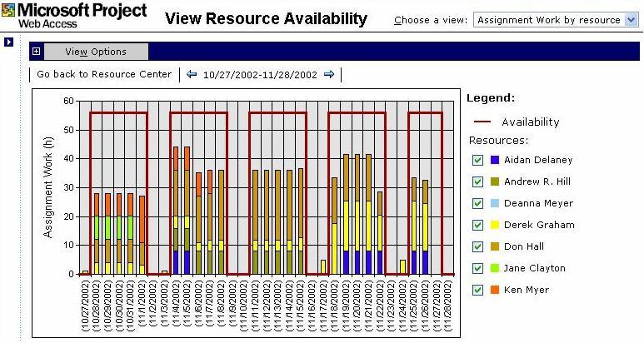This screenshot has height=343, width=644.
Task: Click the Don Hall legend name
Action: pyautogui.click(x=524, y=246)
